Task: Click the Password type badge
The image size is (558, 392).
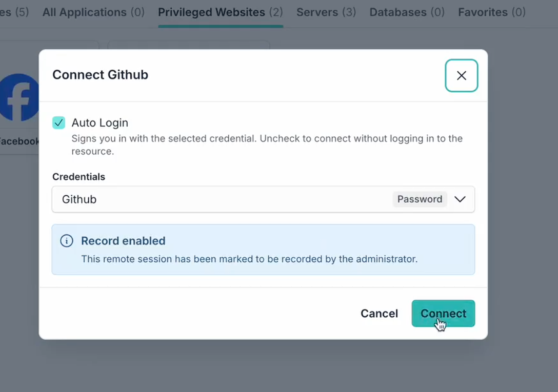Action: tap(420, 199)
